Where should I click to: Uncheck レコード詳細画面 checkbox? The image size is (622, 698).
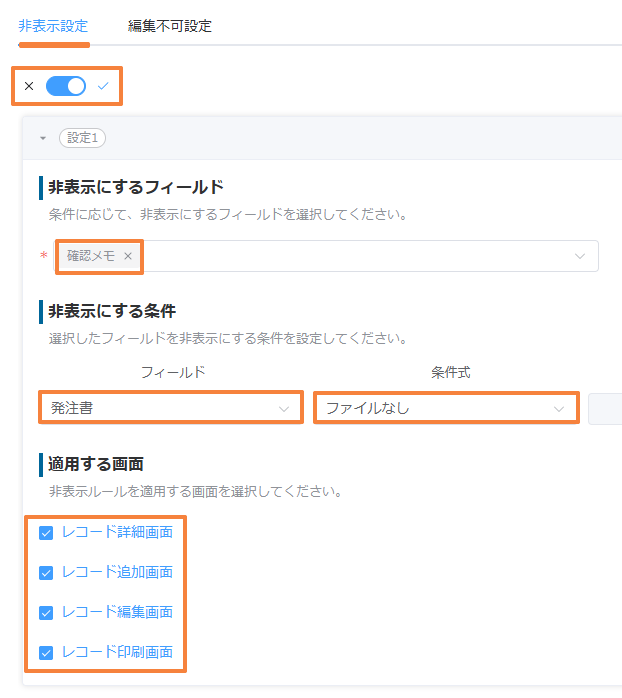[x=46, y=532]
